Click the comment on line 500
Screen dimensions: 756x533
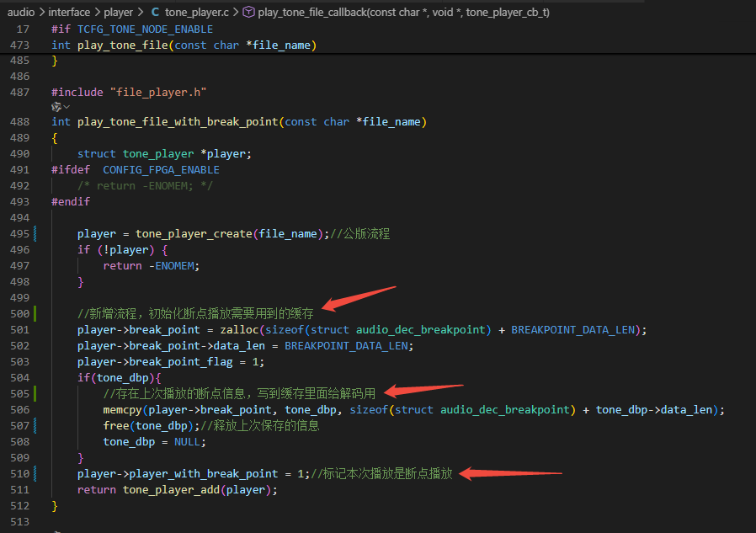coord(195,313)
